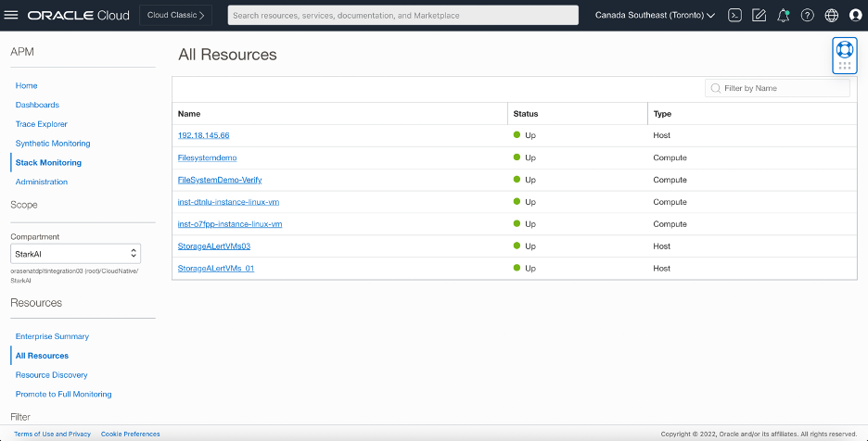This screenshot has height=441, width=868.
Task: Click the All Resources page heading
Action: tap(227, 55)
